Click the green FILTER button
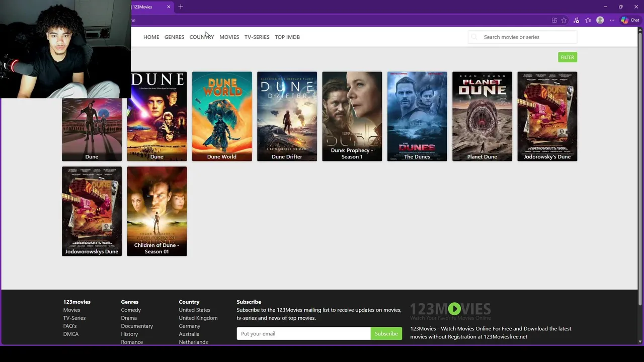644x362 pixels. 567,57
